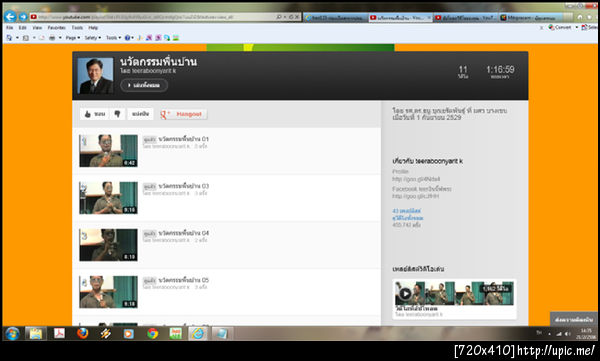Click the Share button beside thumbs down
Screen dimensions: 600x361
[x=140, y=114]
